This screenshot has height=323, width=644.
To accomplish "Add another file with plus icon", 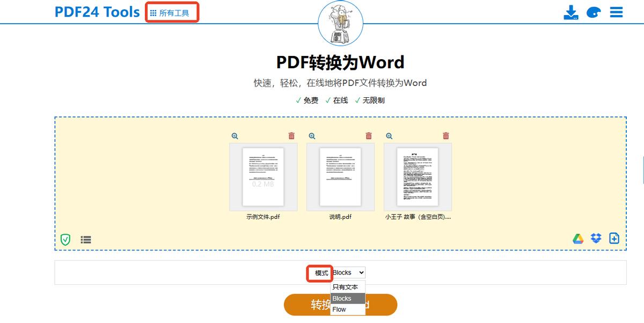I will 614,238.
